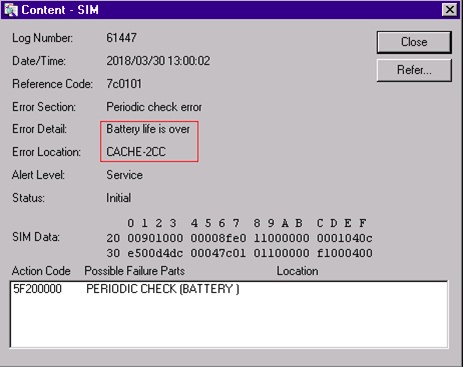Image resolution: width=463 pixels, height=367 pixels.
Task: Click SIM data value 00047c01
Action: click(218, 253)
